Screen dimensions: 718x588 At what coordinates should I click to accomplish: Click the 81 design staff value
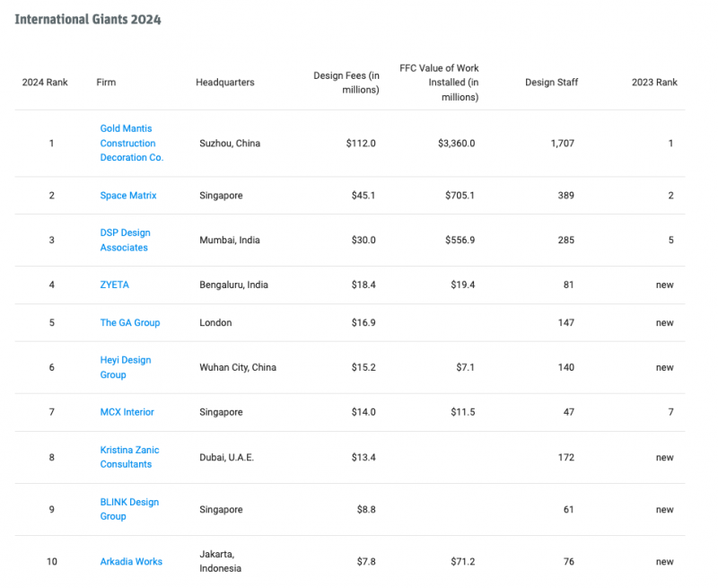569,285
